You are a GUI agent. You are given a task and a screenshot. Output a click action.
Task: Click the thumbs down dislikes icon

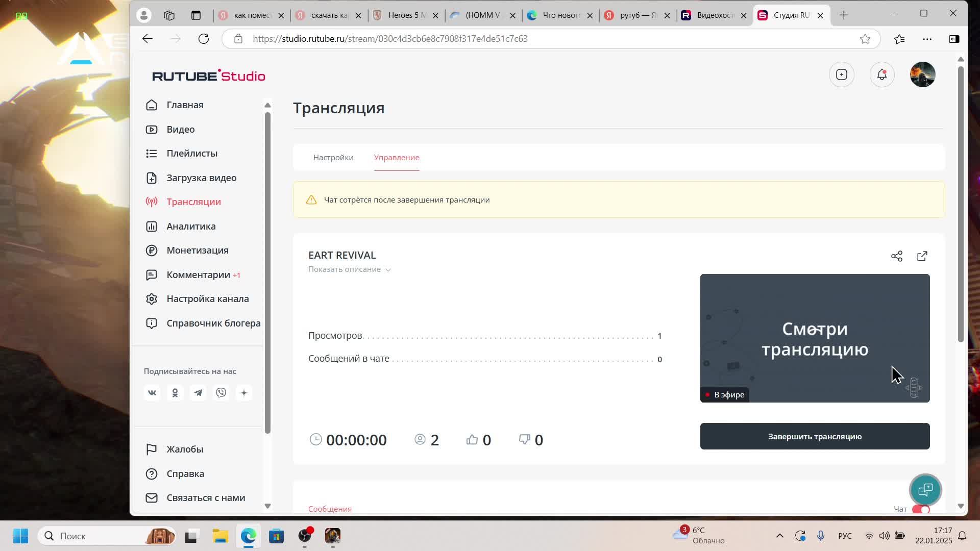tap(525, 440)
